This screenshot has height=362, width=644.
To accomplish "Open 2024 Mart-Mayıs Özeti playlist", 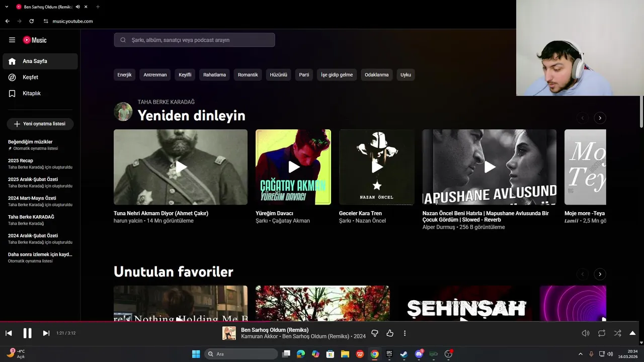I will click(x=40, y=201).
